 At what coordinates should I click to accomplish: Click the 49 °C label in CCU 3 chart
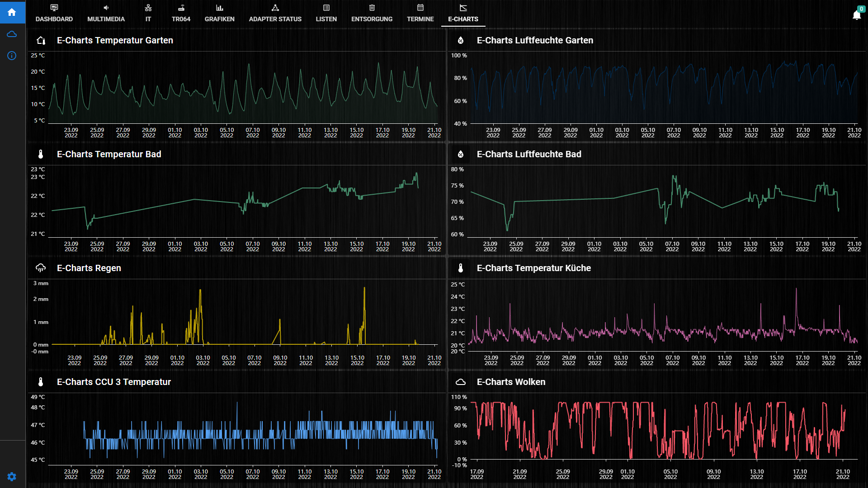(x=38, y=397)
